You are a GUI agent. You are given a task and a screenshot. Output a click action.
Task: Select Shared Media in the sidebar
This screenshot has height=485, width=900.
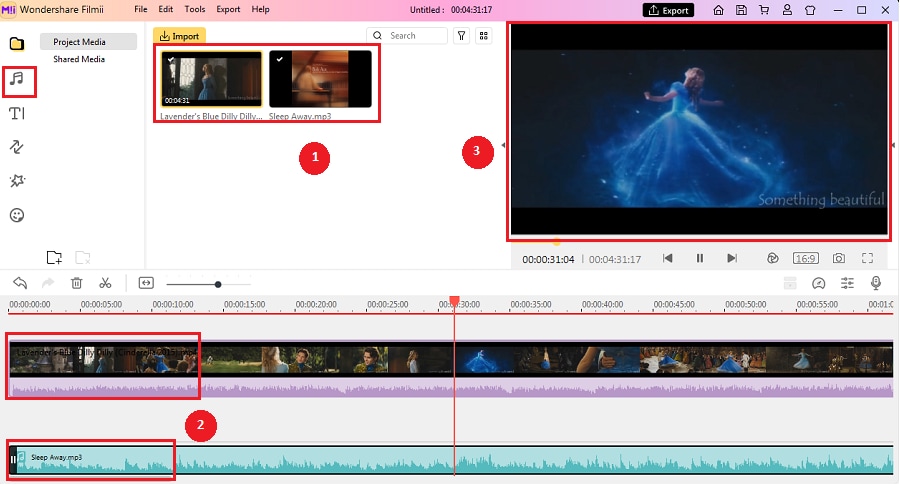[x=79, y=59]
